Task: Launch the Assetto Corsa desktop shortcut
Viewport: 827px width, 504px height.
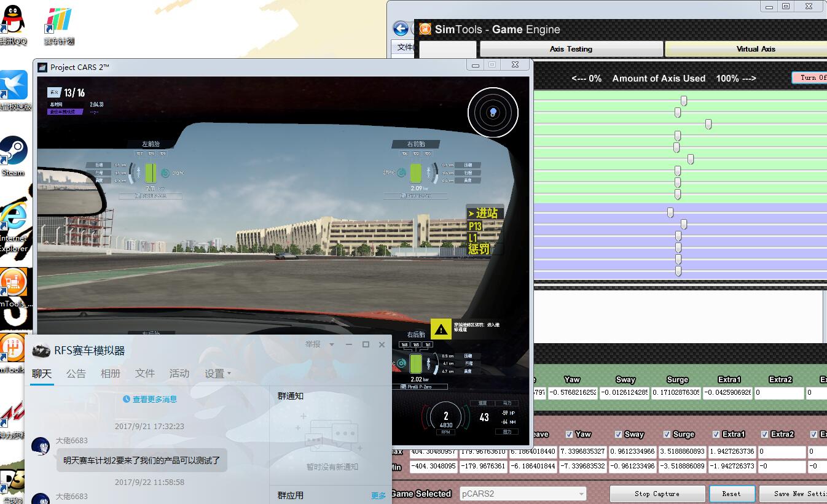Action: [x=12, y=419]
